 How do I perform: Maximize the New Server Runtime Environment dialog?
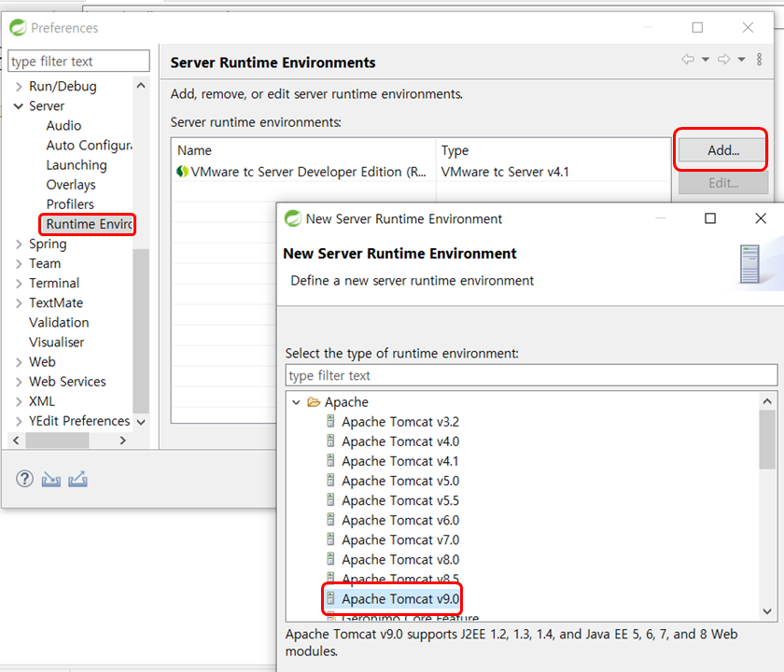[x=710, y=218]
